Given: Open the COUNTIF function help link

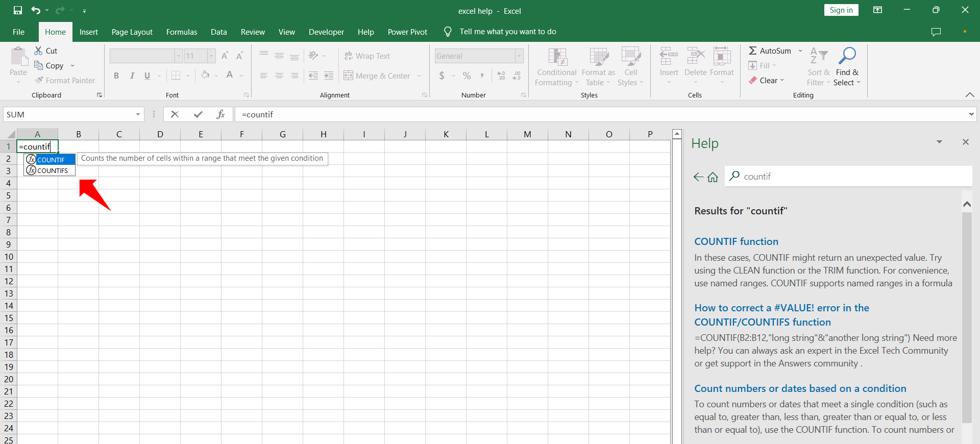Looking at the screenshot, I should 737,241.
